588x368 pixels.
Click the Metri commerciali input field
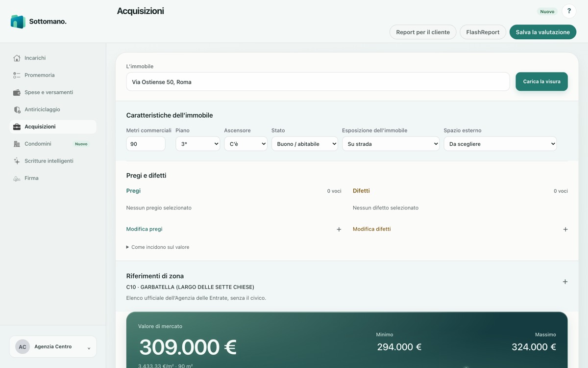(x=146, y=144)
